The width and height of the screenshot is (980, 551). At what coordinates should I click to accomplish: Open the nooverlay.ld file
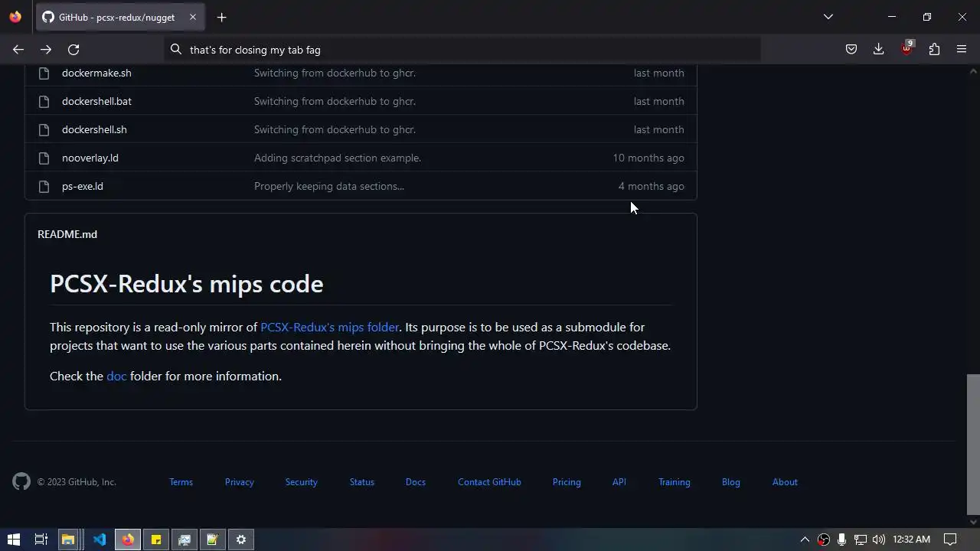point(90,158)
